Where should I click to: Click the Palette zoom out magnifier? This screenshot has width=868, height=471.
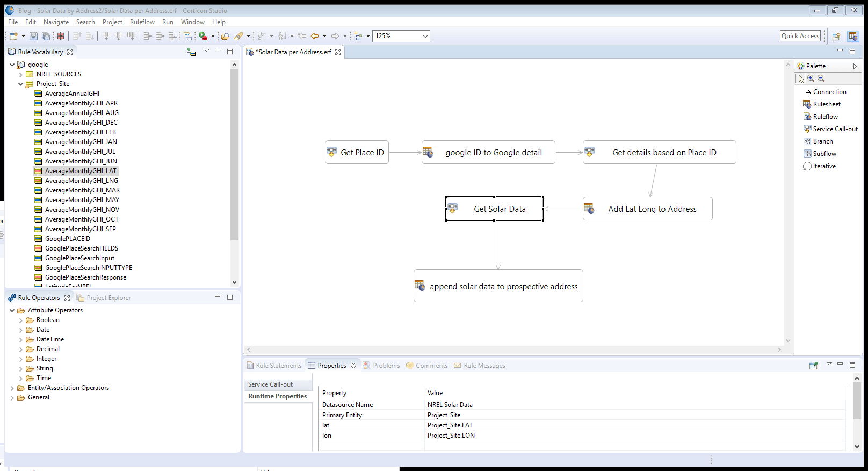pos(821,78)
